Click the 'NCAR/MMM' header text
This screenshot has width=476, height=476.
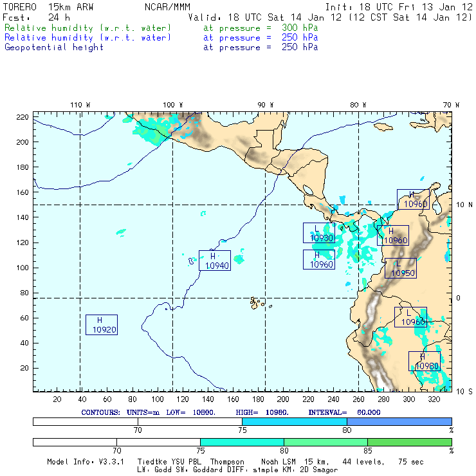(x=167, y=7)
